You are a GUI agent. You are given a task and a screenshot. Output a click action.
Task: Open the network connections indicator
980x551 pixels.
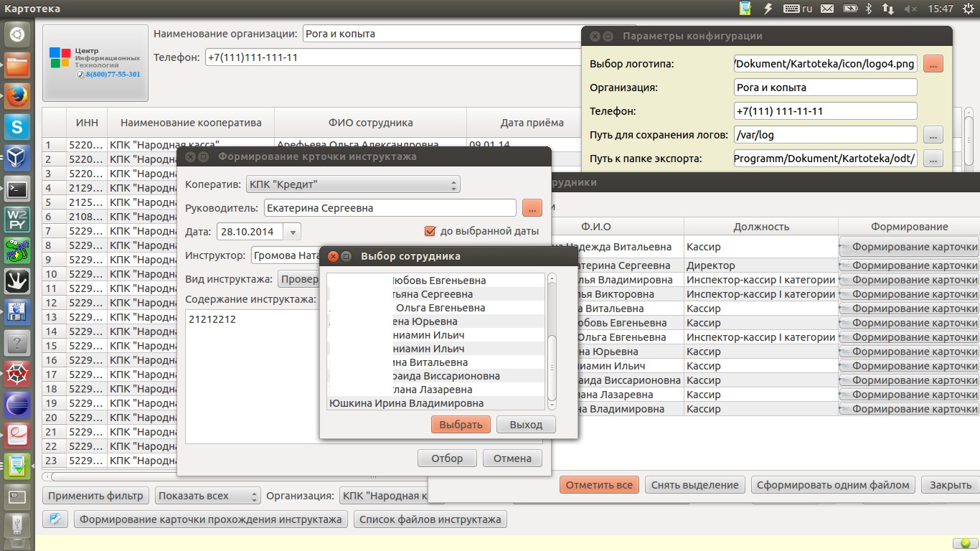point(888,9)
